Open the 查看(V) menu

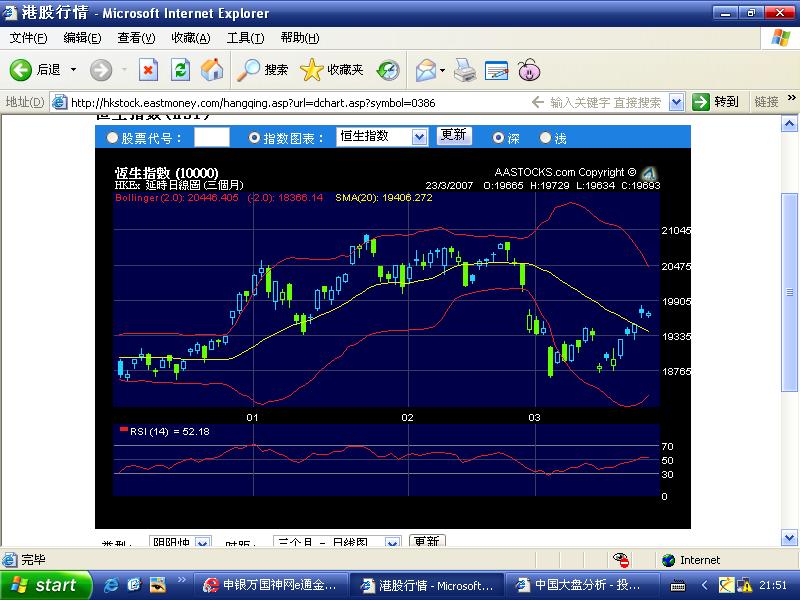136,38
